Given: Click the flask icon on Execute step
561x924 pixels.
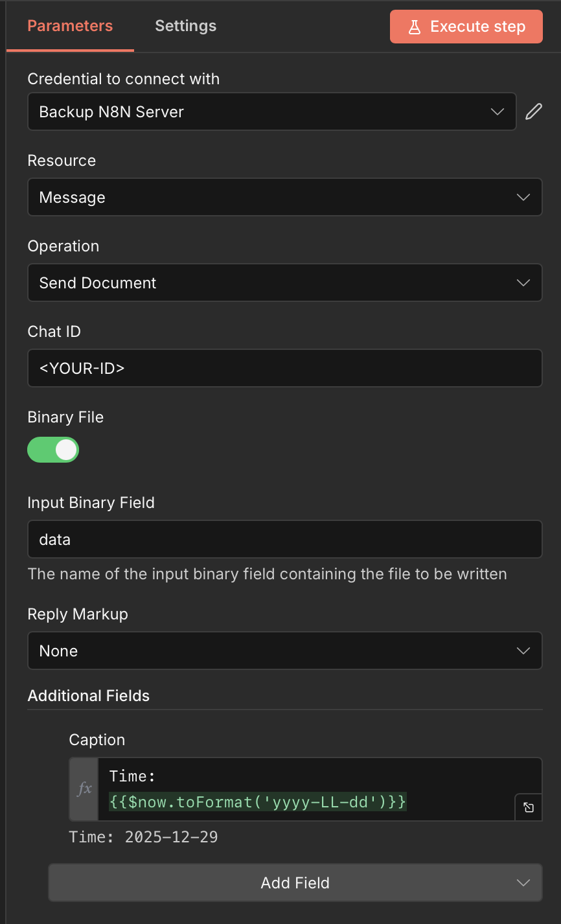Looking at the screenshot, I should pos(415,27).
